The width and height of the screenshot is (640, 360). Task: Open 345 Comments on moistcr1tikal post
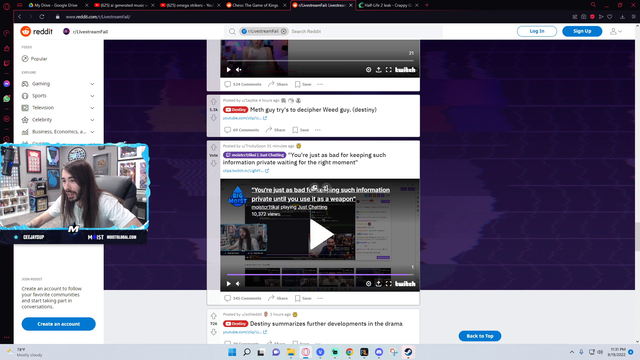click(x=243, y=298)
